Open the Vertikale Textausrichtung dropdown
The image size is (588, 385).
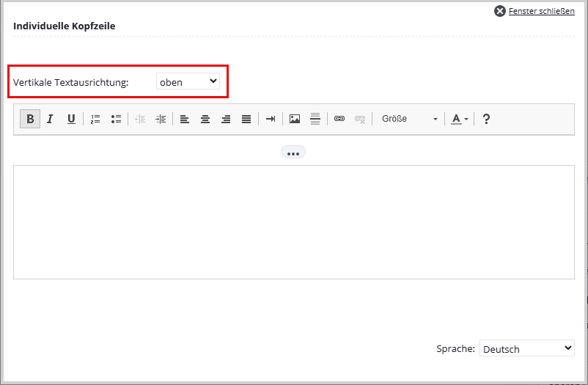click(188, 81)
